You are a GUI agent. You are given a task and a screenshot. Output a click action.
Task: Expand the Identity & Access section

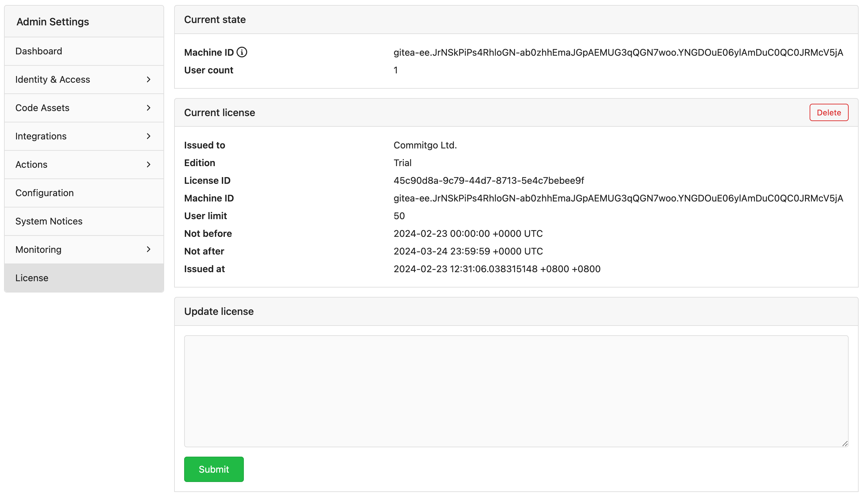(x=52, y=79)
